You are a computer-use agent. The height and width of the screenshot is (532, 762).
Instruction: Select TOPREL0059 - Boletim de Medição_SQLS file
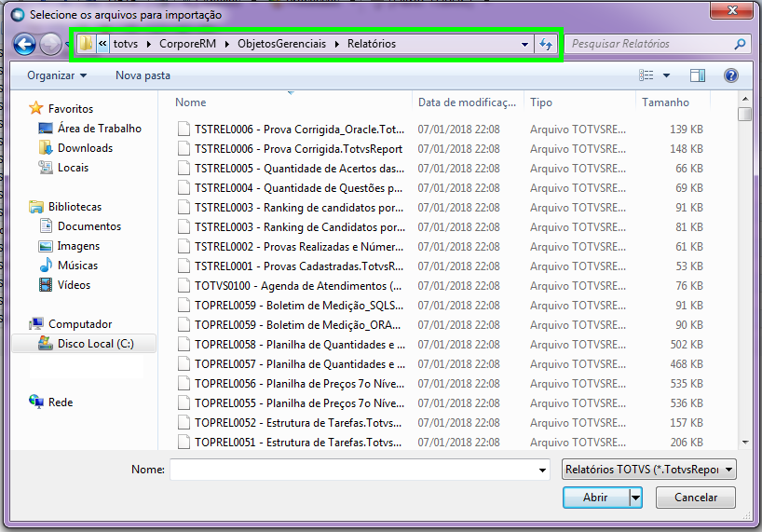coord(299,305)
